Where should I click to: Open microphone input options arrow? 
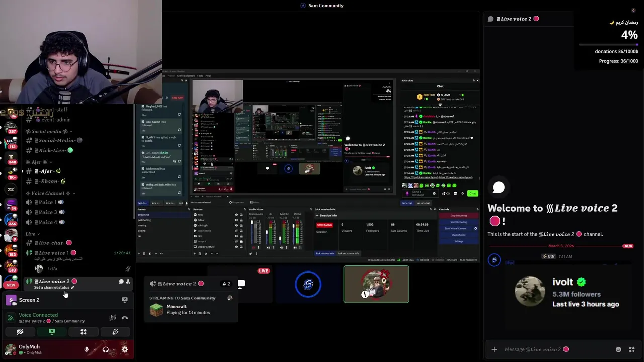(x=94, y=350)
